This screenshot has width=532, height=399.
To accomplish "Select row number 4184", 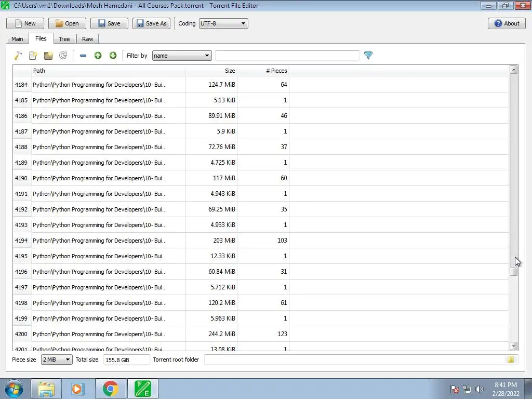I will click(21, 85).
